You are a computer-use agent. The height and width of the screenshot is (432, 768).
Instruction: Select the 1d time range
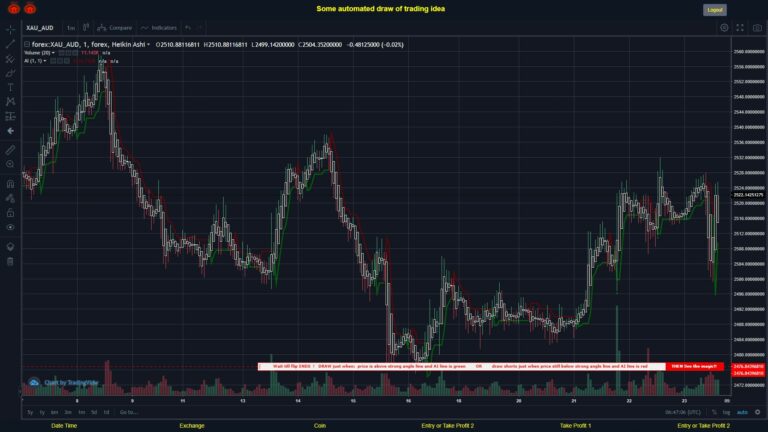[106, 412]
